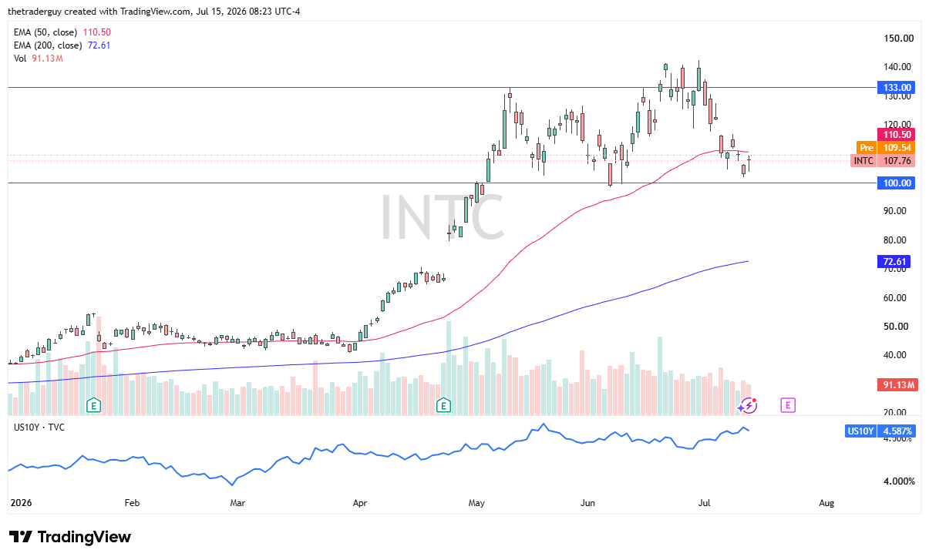Click the Jun label on time axis

click(588, 503)
